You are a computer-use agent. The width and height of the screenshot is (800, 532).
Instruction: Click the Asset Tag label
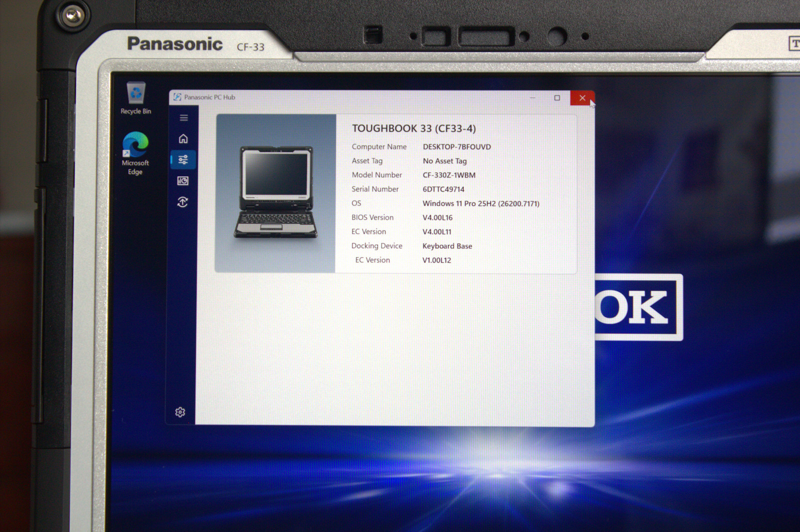[367, 161]
